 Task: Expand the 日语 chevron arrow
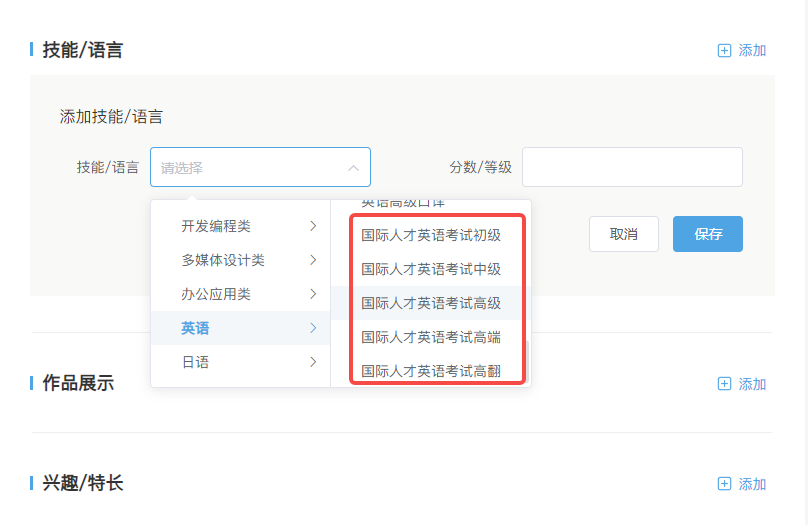point(313,362)
